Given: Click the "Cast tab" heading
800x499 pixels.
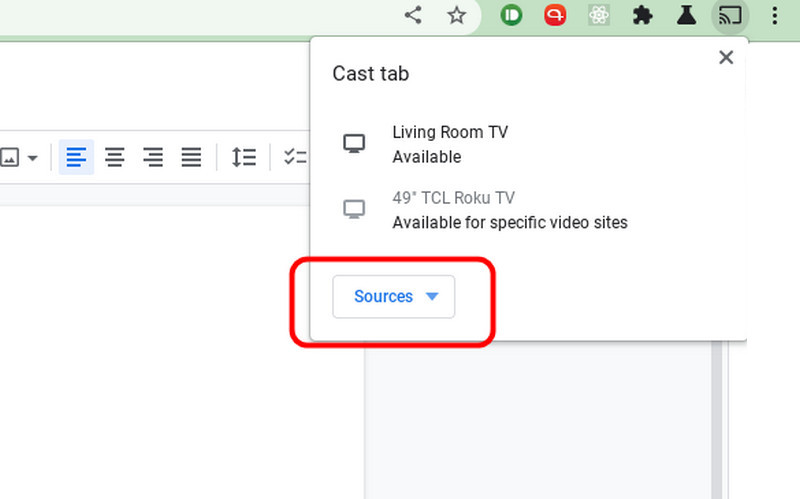Looking at the screenshot, I should click(x=370, y=73).
